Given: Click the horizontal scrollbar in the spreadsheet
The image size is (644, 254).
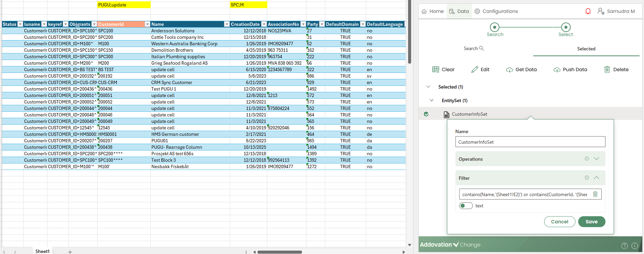Looking at the screenshot, I should pyautogui.click(x=280, y=252).
